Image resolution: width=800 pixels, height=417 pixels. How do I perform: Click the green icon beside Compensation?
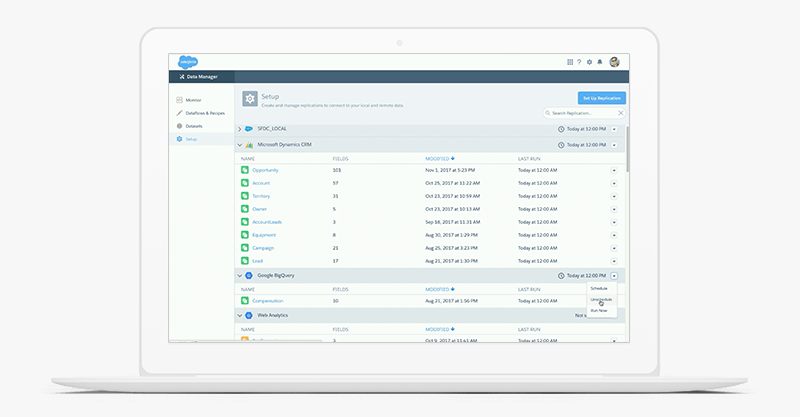[245, 301]
